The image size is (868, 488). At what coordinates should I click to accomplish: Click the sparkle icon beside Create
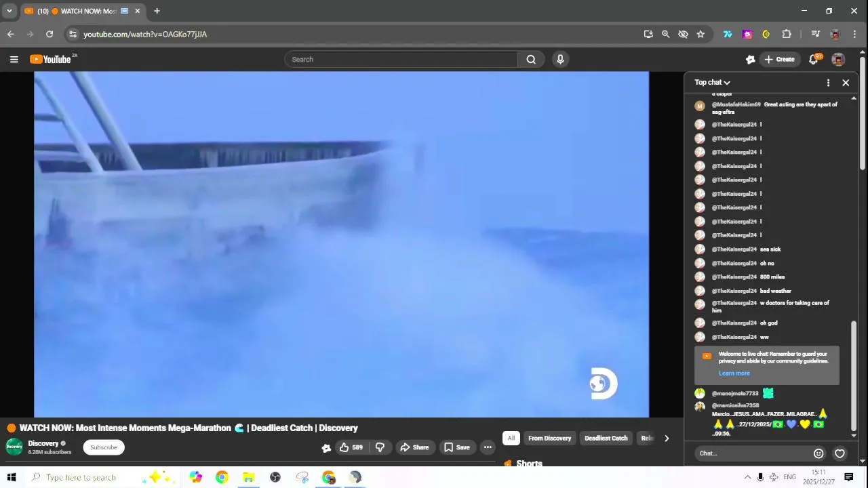pyautogui.click(x=751, y=60)
